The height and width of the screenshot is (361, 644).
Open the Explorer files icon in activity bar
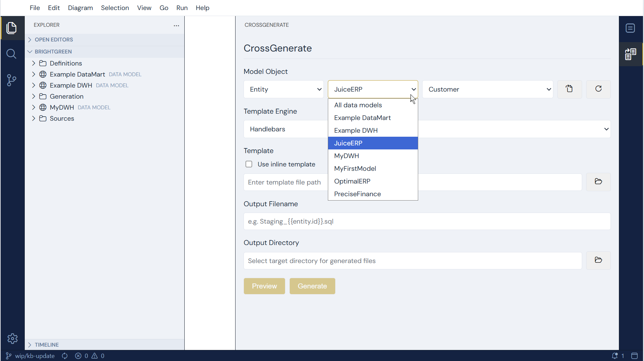tap(12, 28)
